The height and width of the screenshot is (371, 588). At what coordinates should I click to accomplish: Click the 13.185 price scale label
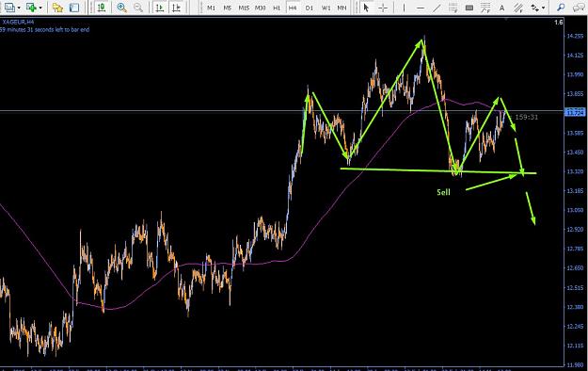(x=575, y=191)
